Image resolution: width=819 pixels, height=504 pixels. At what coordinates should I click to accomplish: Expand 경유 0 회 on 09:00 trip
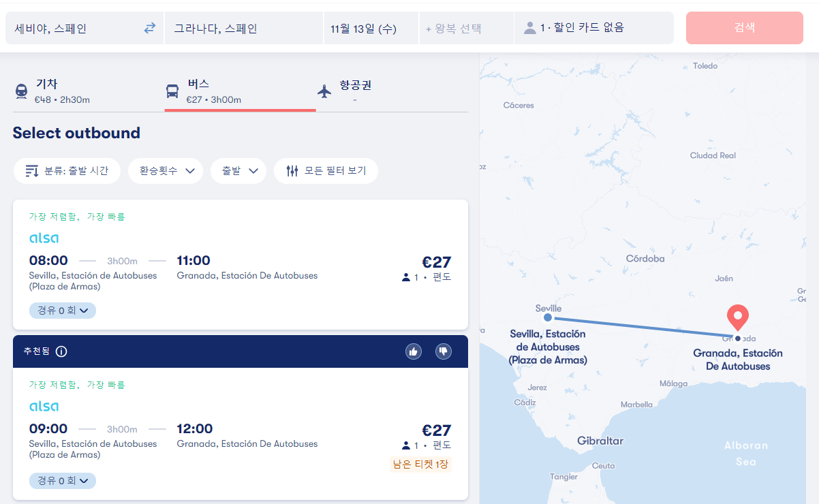(63, 481)
